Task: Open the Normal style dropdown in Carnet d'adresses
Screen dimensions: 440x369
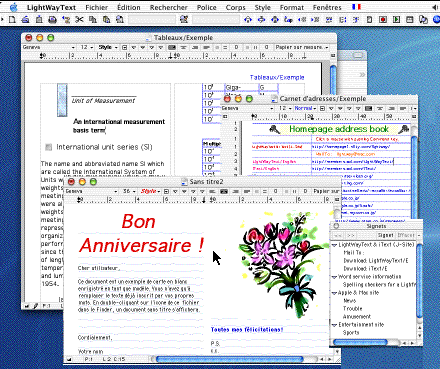Action: [x=305, y=108]
